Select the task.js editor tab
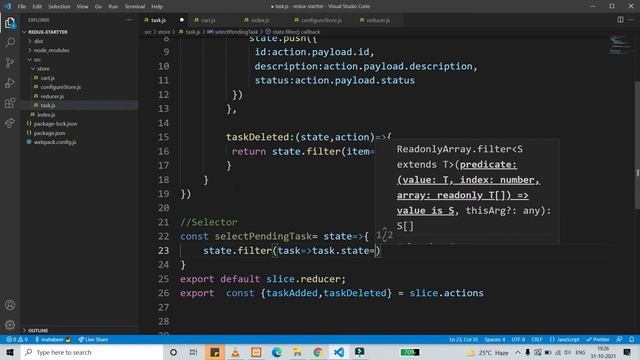This screenshot has height=360, width=640. point(158,20)
